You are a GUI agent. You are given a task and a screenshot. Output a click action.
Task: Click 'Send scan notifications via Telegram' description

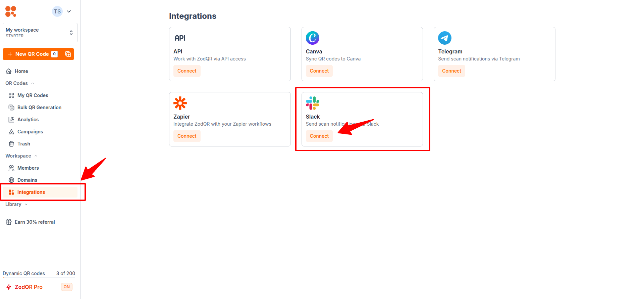point(479,59)
